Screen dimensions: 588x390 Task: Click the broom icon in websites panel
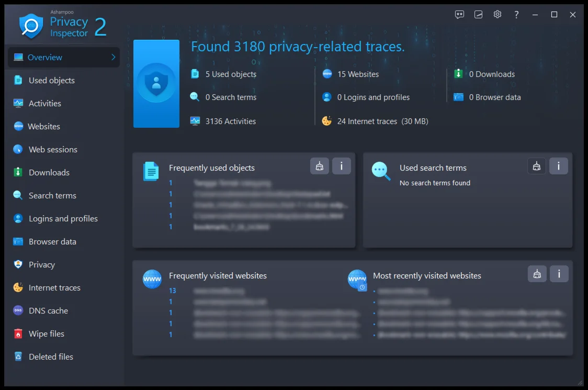pos(537,274)
